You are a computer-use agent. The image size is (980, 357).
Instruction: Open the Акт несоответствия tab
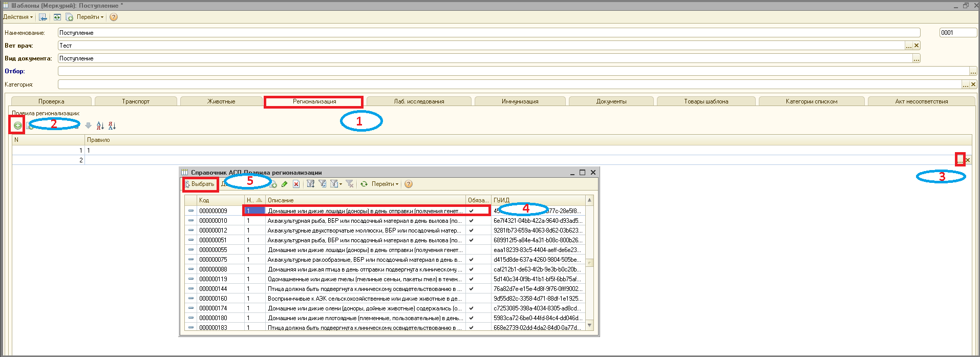pyautogui.click(x=922, y=101)
